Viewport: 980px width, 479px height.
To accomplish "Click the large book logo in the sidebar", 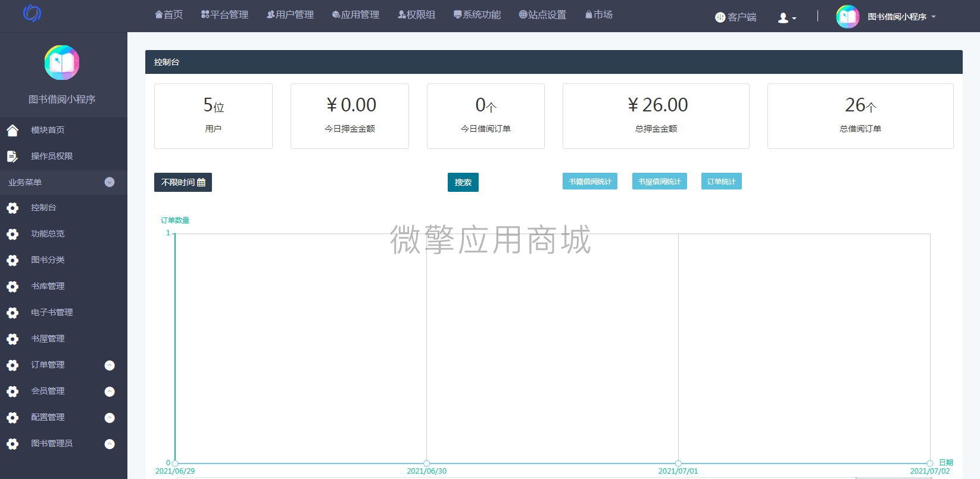I will click(x=62, y=63).
